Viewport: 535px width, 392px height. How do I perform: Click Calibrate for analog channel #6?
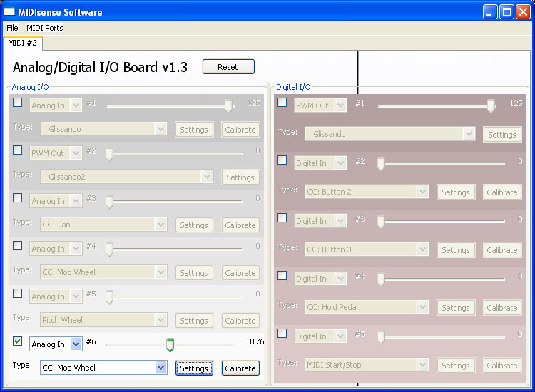pos(240,368)
